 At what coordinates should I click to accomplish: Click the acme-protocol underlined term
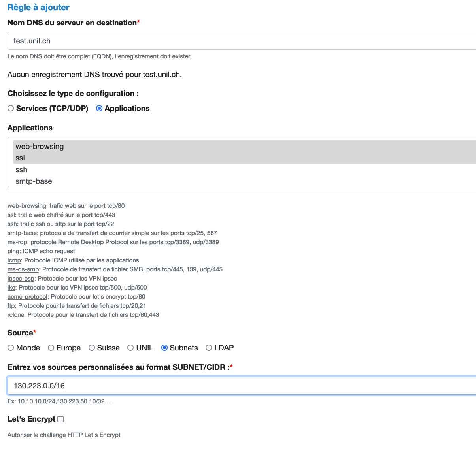pyautogui.click(x=27, y=297)
